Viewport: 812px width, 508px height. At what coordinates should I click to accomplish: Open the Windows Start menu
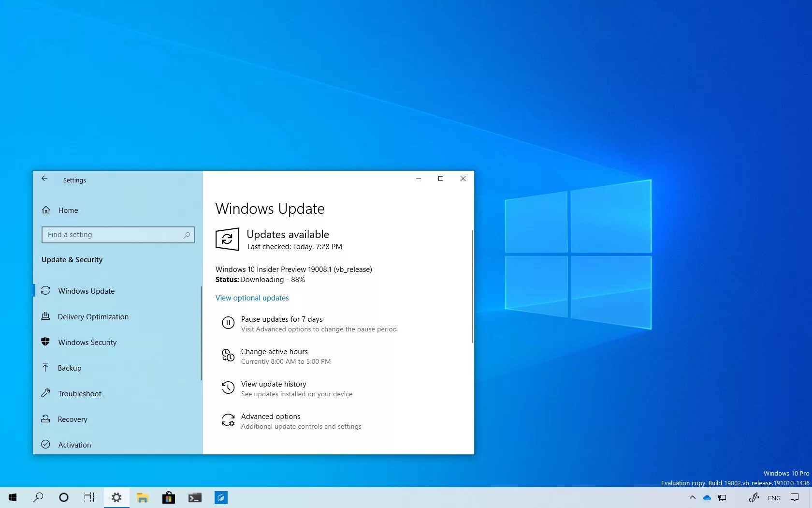(13, 497)
